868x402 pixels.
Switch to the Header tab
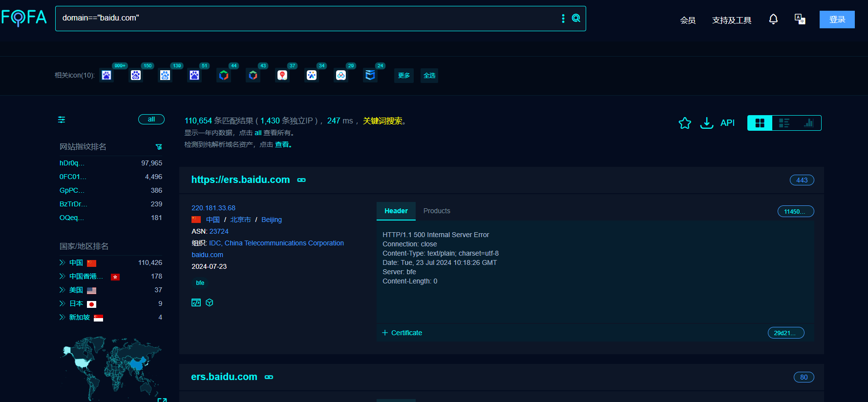396,211
